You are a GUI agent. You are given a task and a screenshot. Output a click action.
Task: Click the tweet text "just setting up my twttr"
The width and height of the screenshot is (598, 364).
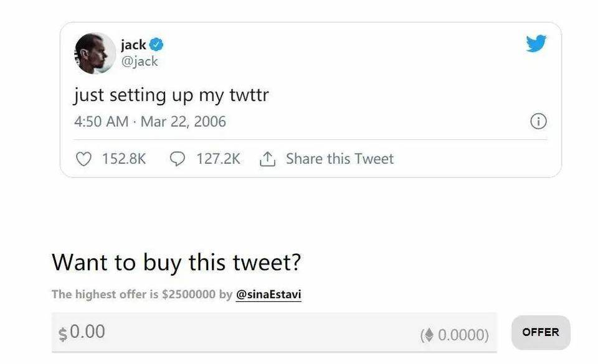171,95
